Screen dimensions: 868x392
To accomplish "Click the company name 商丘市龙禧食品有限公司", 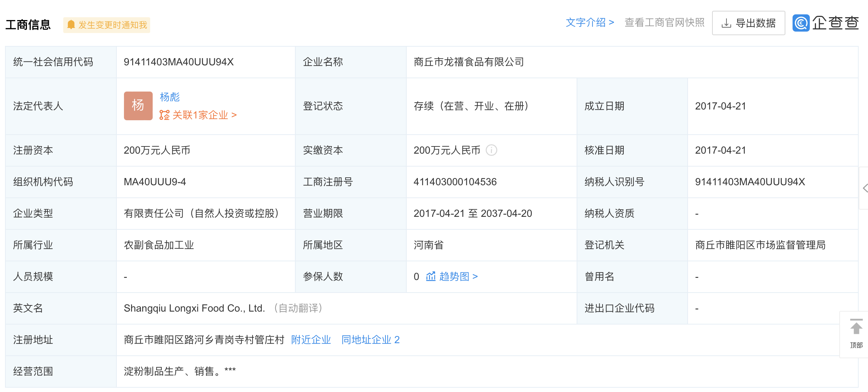I will point(468,62).
